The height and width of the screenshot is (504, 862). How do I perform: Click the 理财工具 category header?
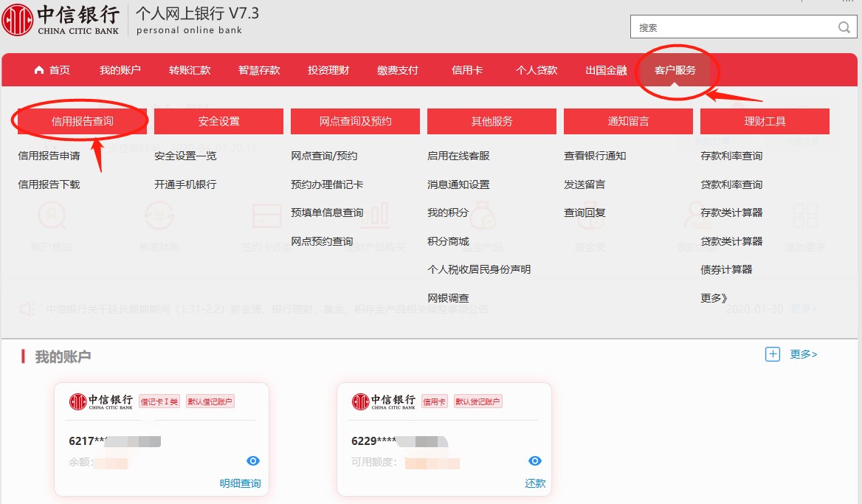[x=765, y=121]
